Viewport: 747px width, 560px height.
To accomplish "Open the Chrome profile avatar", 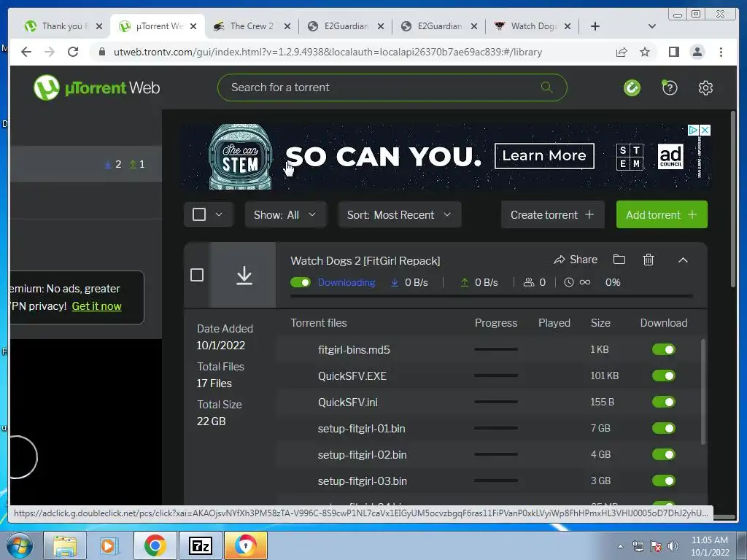I will pyautogui.click(x=697, y=52).
